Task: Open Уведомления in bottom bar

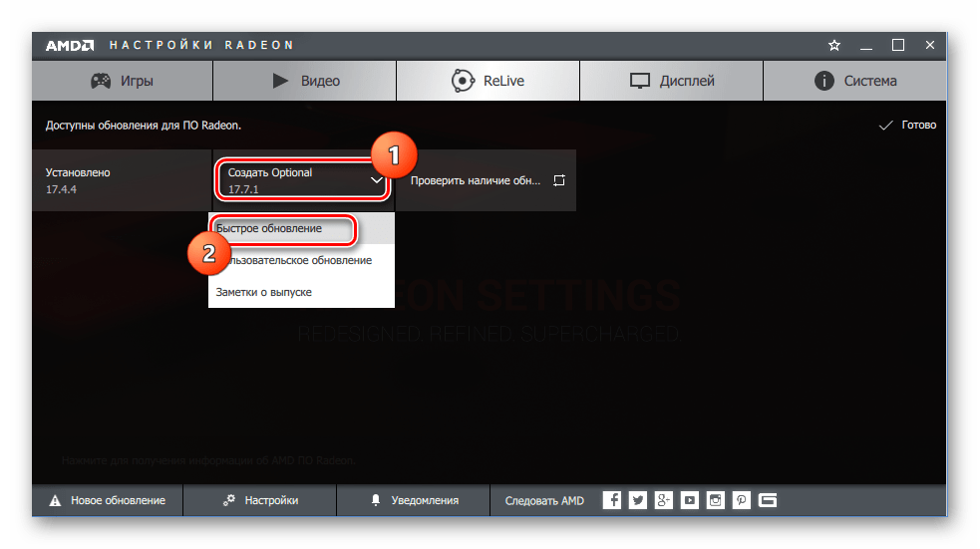Action: [x=414, y=500]
